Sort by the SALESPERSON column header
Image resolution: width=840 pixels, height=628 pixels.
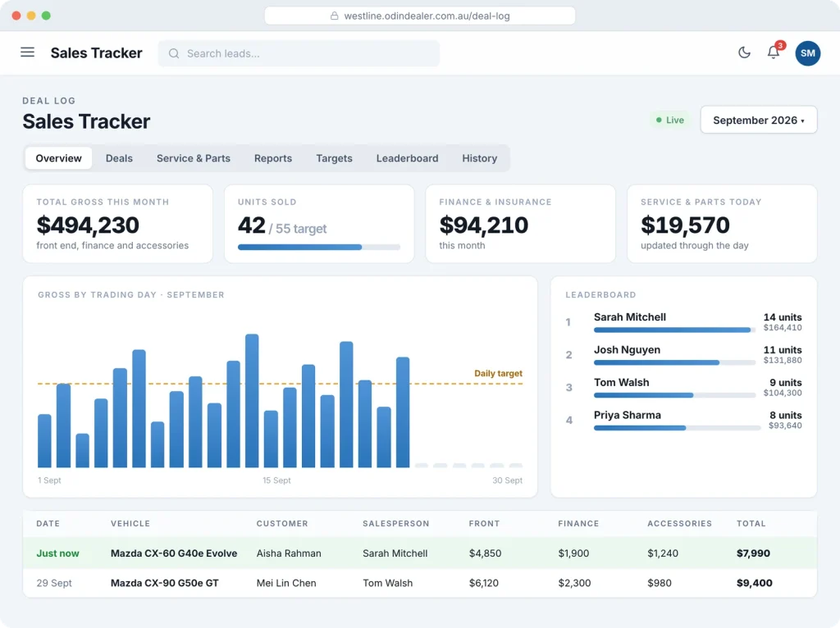coord(396,524)
